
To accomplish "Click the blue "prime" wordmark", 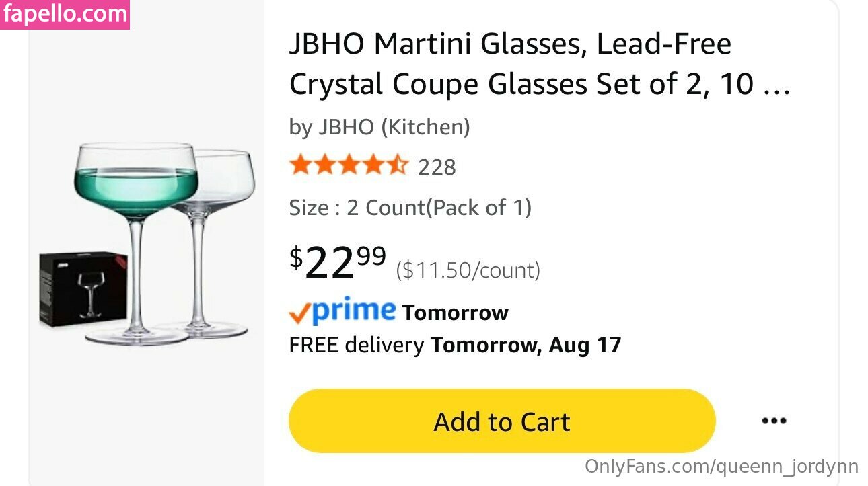I will coord(354,311).
